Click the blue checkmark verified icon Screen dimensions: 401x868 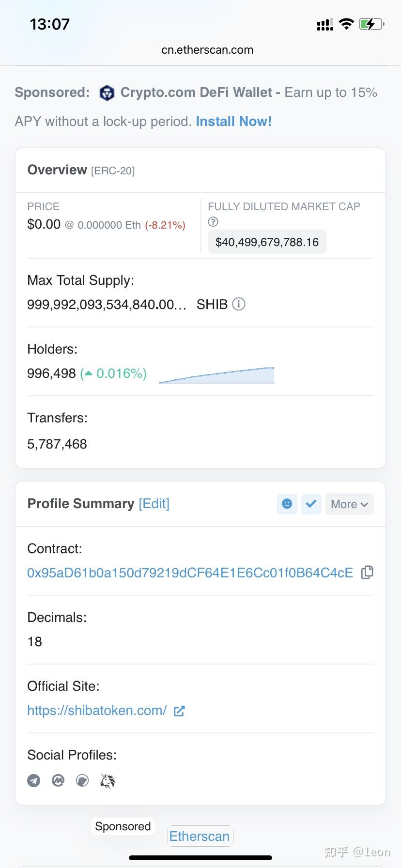[x=311, y=504]
